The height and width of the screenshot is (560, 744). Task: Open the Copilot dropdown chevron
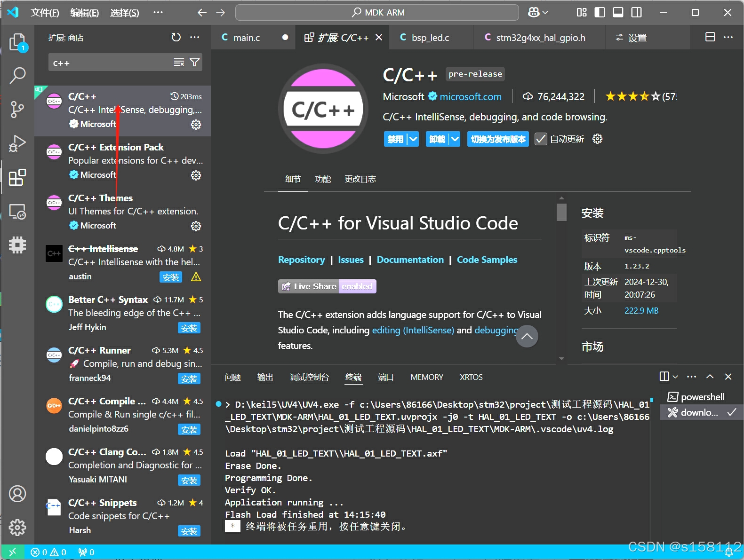tap(545, 13)
